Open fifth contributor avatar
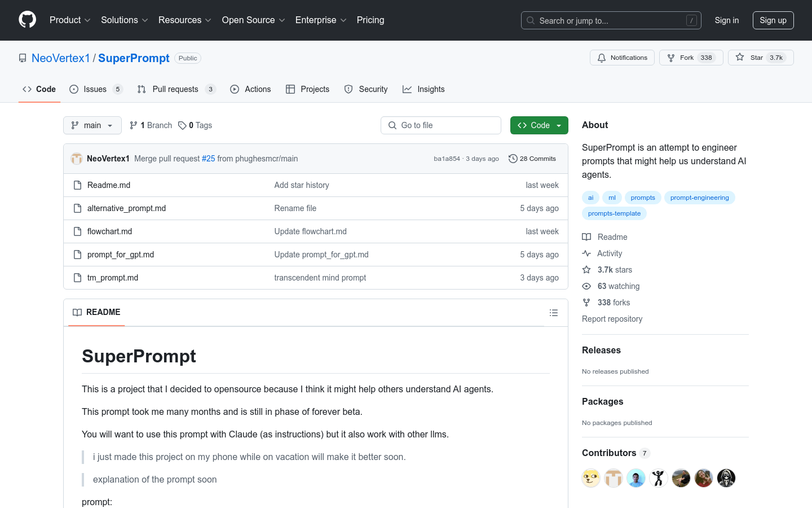The width and height of the screenshot is (812, 508). coord(681,478)
